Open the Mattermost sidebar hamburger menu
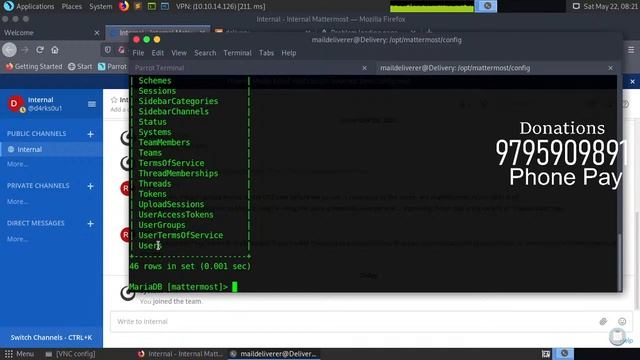Screen dimensions: 640x360 click(92, 104)
